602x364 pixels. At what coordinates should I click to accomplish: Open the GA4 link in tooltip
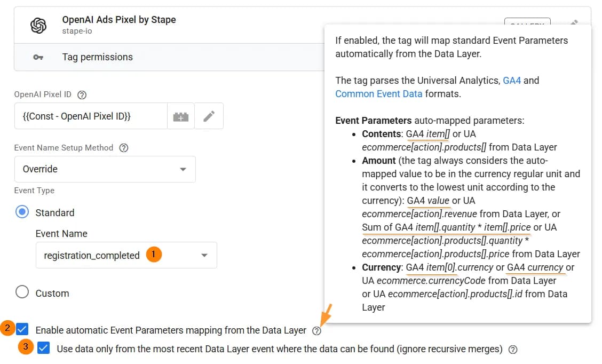tap(512, 81)
